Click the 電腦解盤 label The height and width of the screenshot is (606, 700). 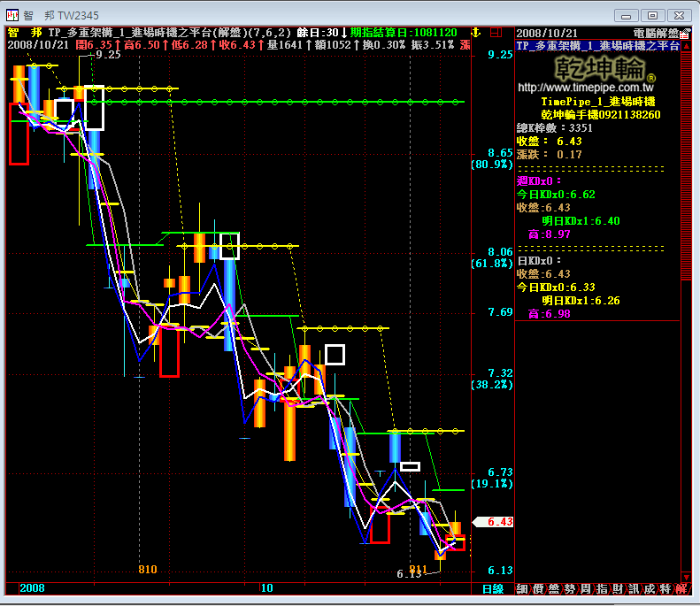(x=656, y=33)
